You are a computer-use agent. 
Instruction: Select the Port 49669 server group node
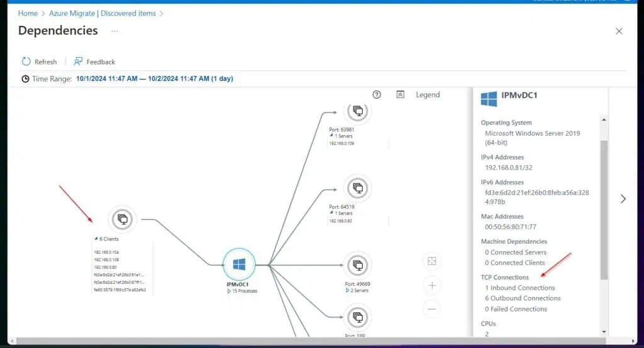(358, 265)
